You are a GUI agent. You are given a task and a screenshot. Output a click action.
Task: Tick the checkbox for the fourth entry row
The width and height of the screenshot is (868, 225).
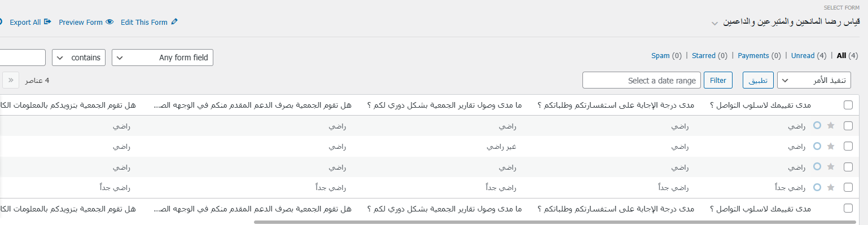848,187
